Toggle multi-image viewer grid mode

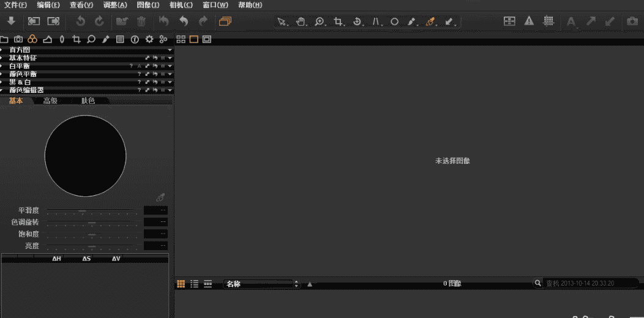pos(181,39)
